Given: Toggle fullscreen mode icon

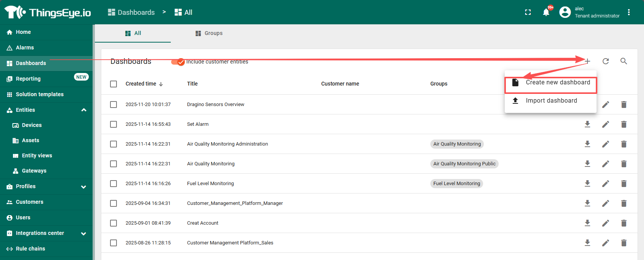Looking at the screenshot, I should tap(528, 12).
